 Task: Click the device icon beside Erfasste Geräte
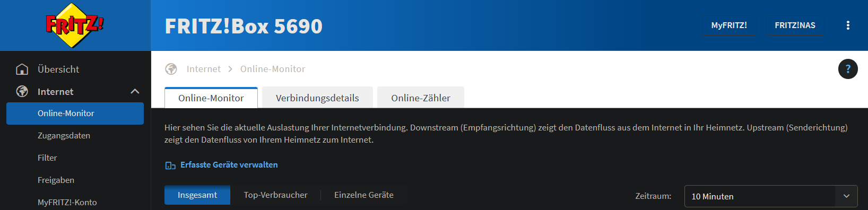[170, 165]
